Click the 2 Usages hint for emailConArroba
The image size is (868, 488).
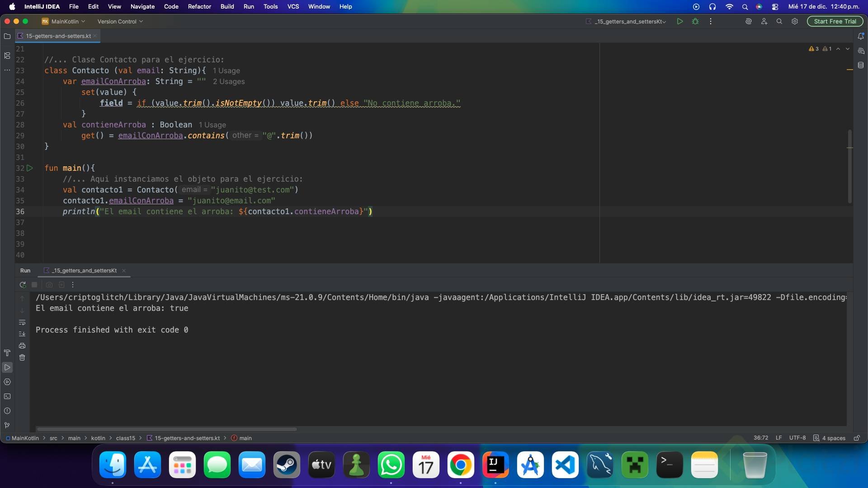click(229, 81)
